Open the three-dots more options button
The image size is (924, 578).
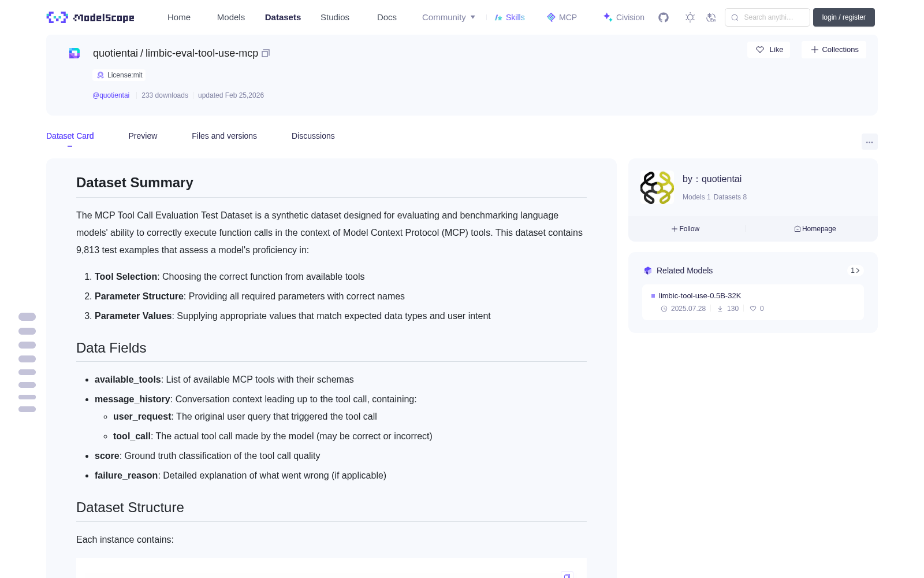(869, 142)
